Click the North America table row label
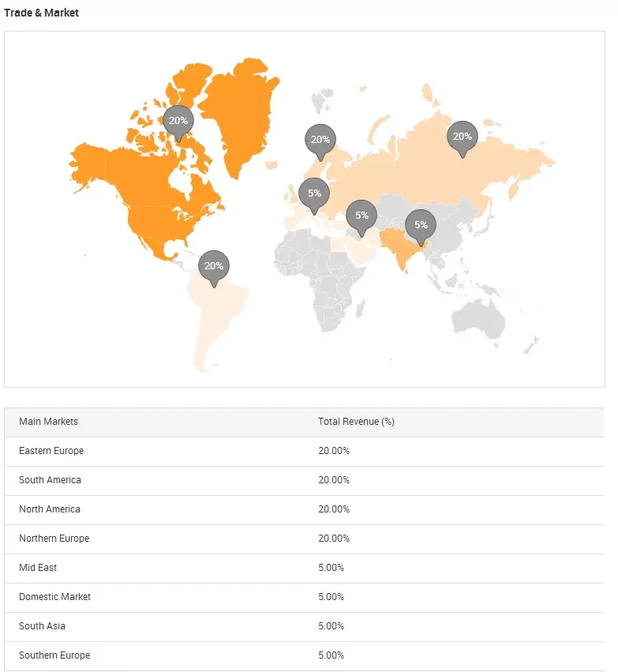 coord(50,509)
